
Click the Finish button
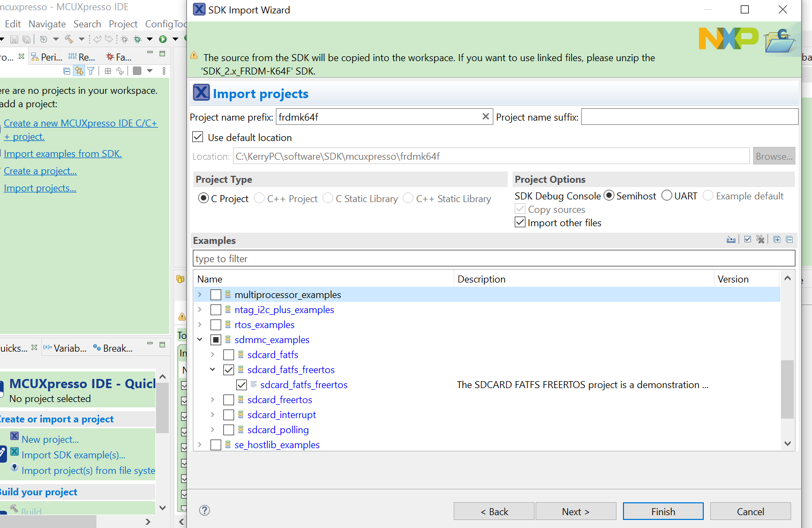pos(663,511)
